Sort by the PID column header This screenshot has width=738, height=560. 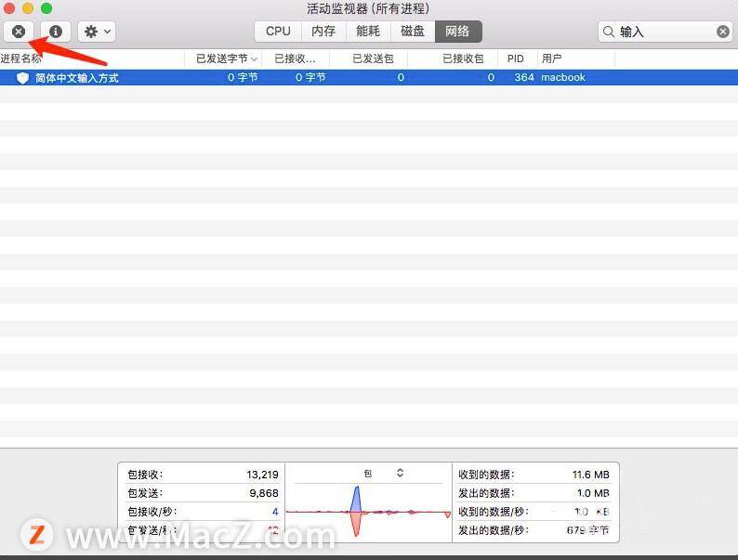517,59
